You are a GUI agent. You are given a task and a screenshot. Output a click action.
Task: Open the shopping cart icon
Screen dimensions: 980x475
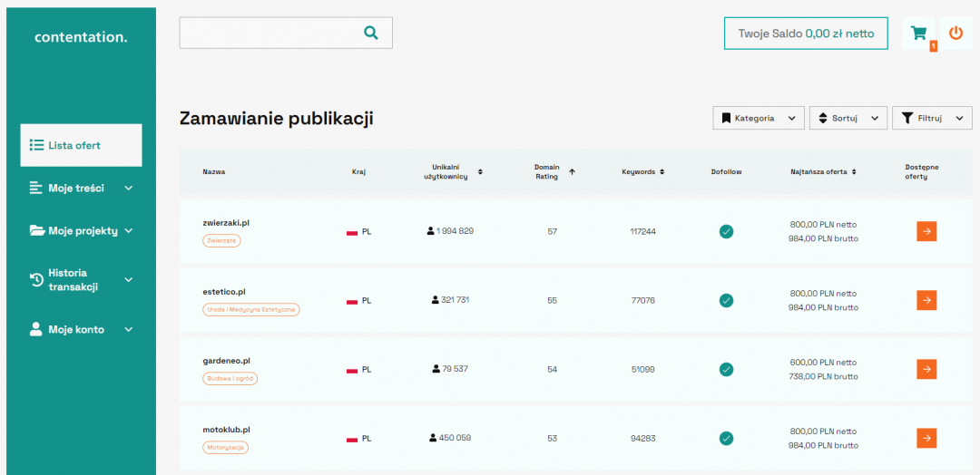(918, 34)
